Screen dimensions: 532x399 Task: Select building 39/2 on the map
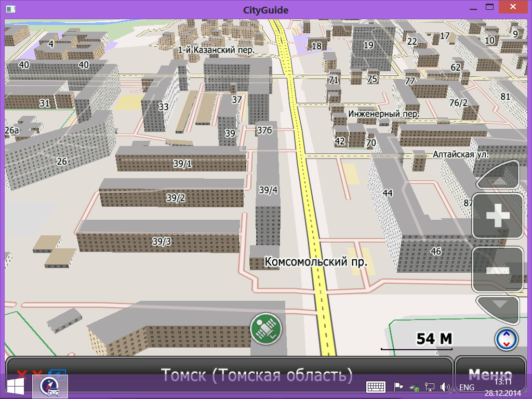coord(176,197)
